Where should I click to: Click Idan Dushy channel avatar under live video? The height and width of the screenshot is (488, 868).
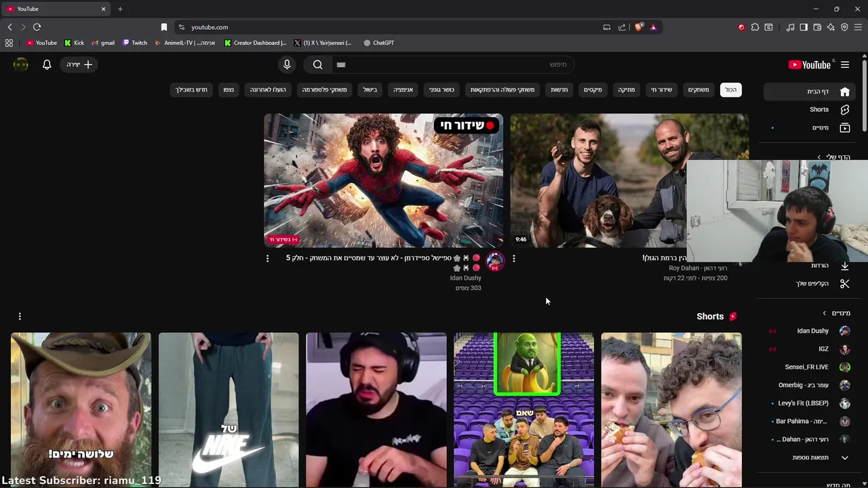(x=495, y=261)
